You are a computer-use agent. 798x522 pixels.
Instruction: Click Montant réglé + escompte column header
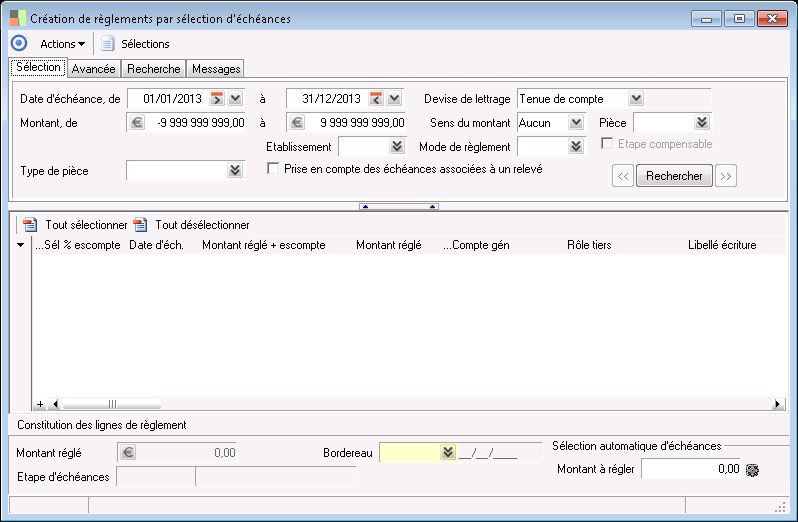tap(264, 245)
